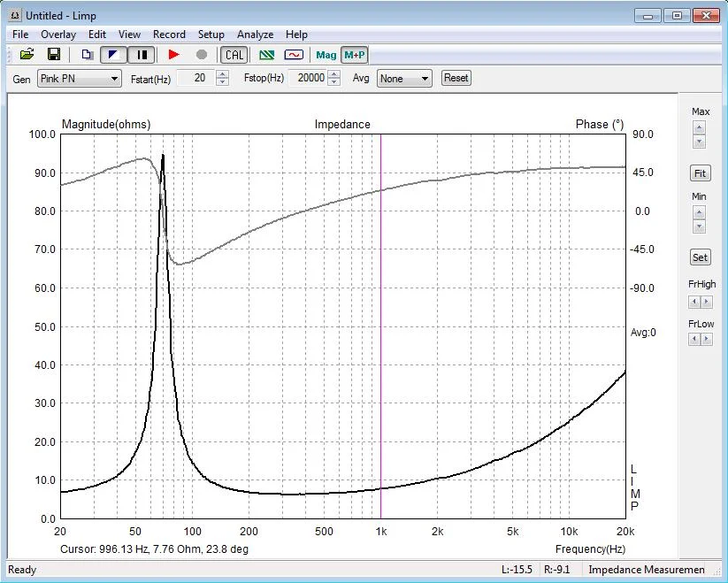
Task: Click the red waveform icon
Action: pos(294,55)
